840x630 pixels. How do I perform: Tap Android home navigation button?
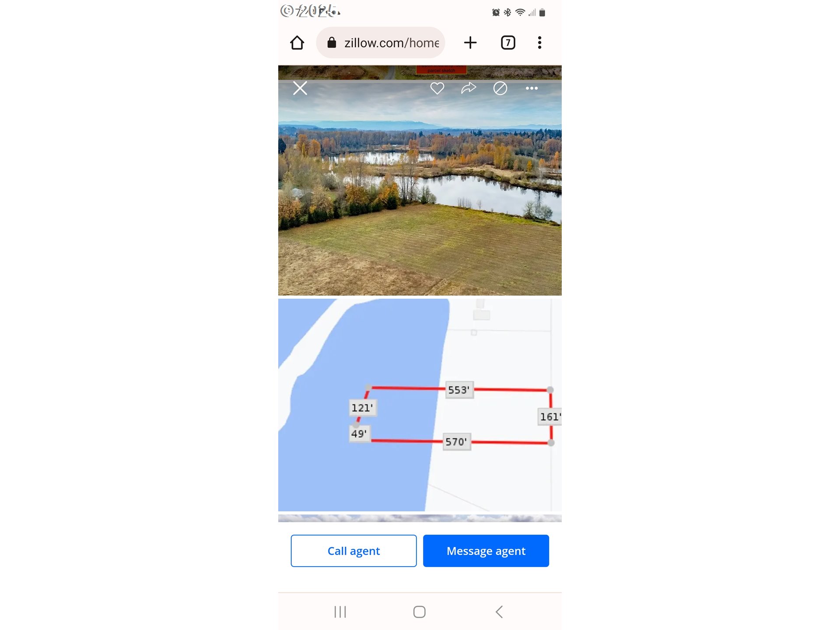(420, 612)
